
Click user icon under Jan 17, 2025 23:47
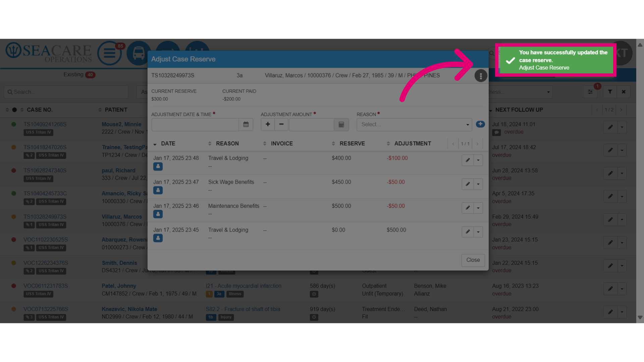(x=158, y=190)
